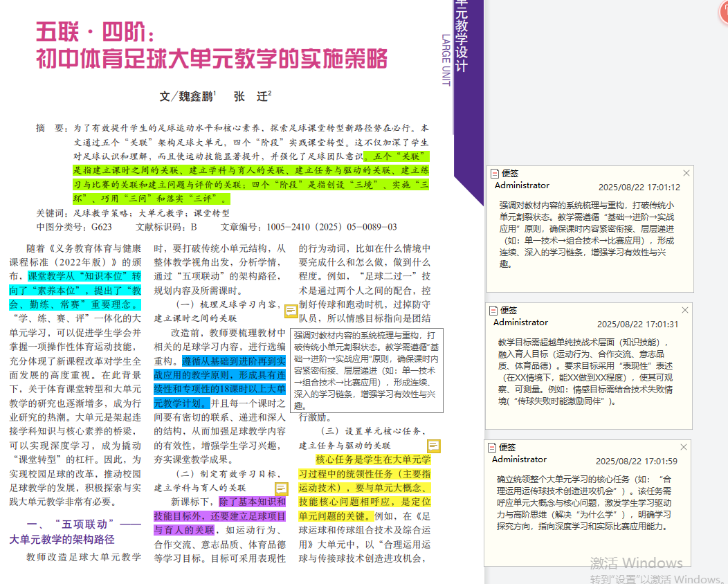Close the 便签 note dated 17:01:31
This screenshot has height=584, width=728.
pos(685,310)
